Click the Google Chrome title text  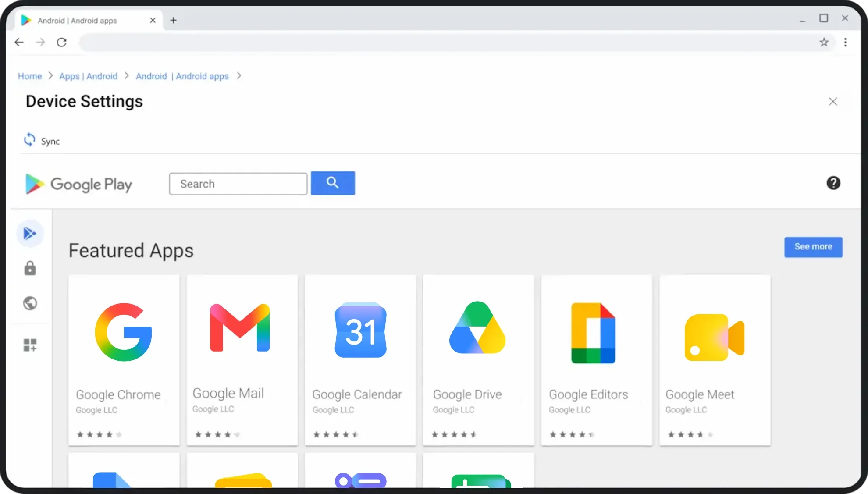[118, 394]
